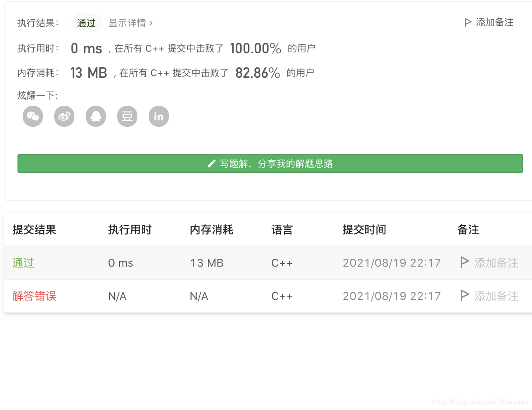Share the result via the Weibo icon

pyautogui.click(x=64, y=116)
